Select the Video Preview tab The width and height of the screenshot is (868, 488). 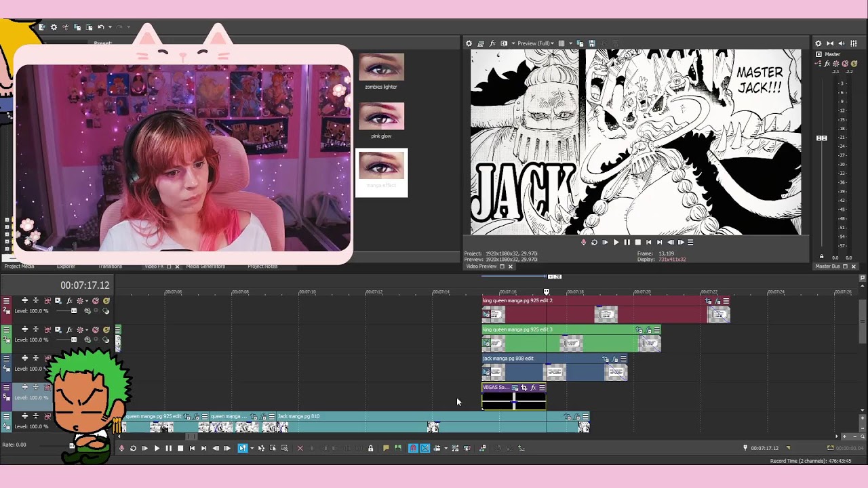pos(481,266)
